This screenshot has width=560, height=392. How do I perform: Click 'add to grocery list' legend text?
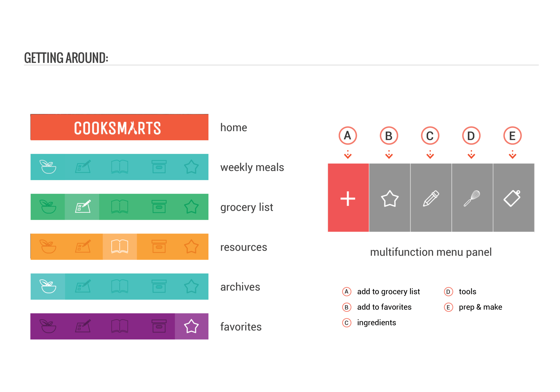point(389,292)
